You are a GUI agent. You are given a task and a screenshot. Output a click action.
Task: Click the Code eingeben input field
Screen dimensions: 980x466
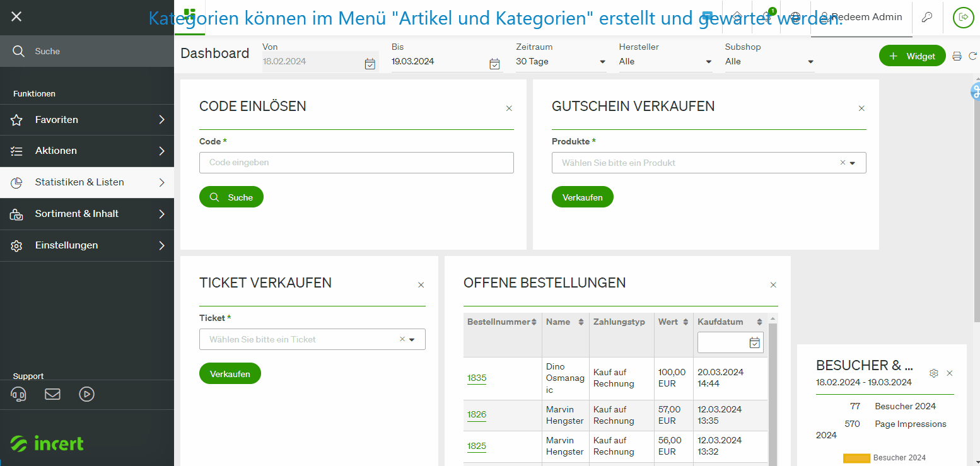(x=356, y=163)
